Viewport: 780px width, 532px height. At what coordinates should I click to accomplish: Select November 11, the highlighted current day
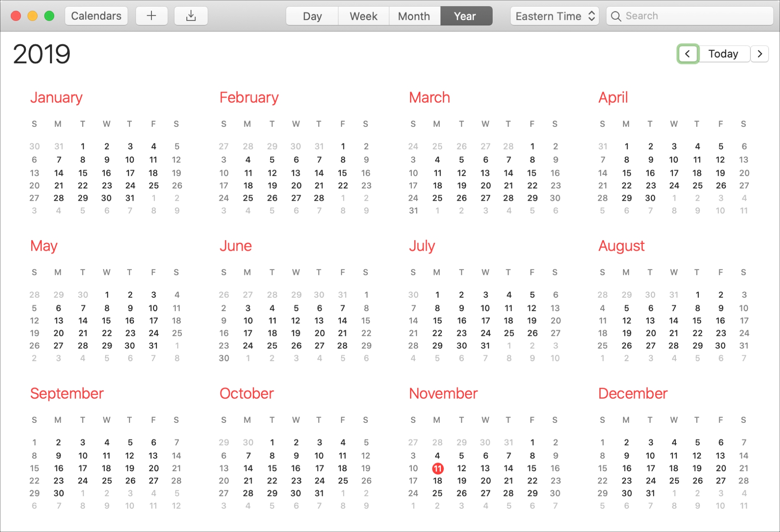[437, 468]
